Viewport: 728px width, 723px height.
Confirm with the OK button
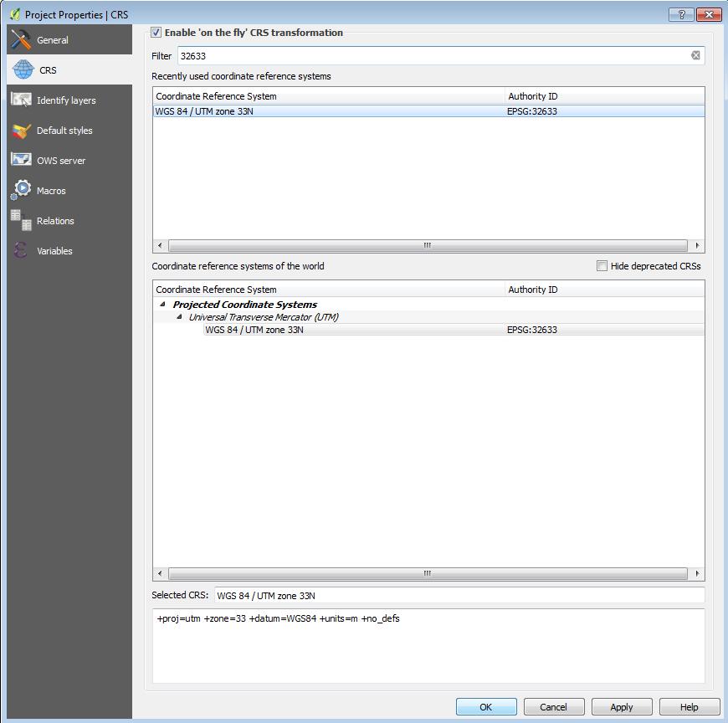click(x=486, y=707)
